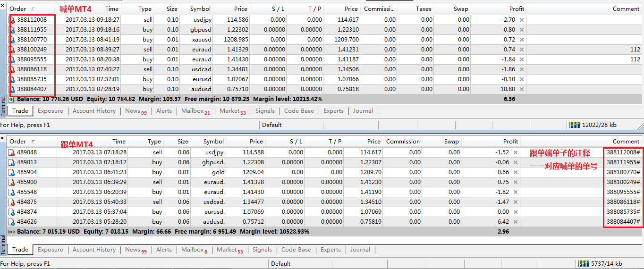Switch to the Mailbox tab with 21 messages
This screenshot has width=644, height=269.
[195, 111]
